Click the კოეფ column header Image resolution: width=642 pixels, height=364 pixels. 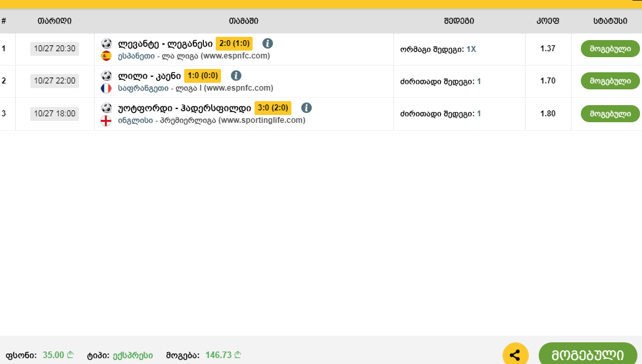[x=548, y=21]
